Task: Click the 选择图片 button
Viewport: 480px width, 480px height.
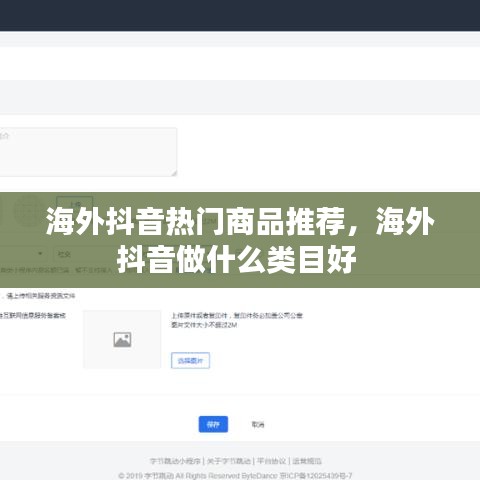Action: click(190, 360)
